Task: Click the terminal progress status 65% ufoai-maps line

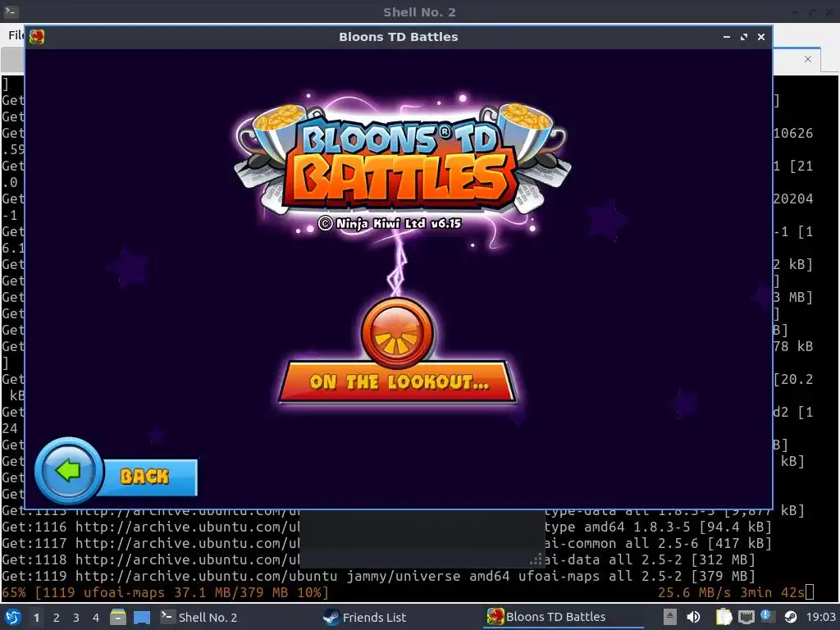Action: tap(165, 592)
